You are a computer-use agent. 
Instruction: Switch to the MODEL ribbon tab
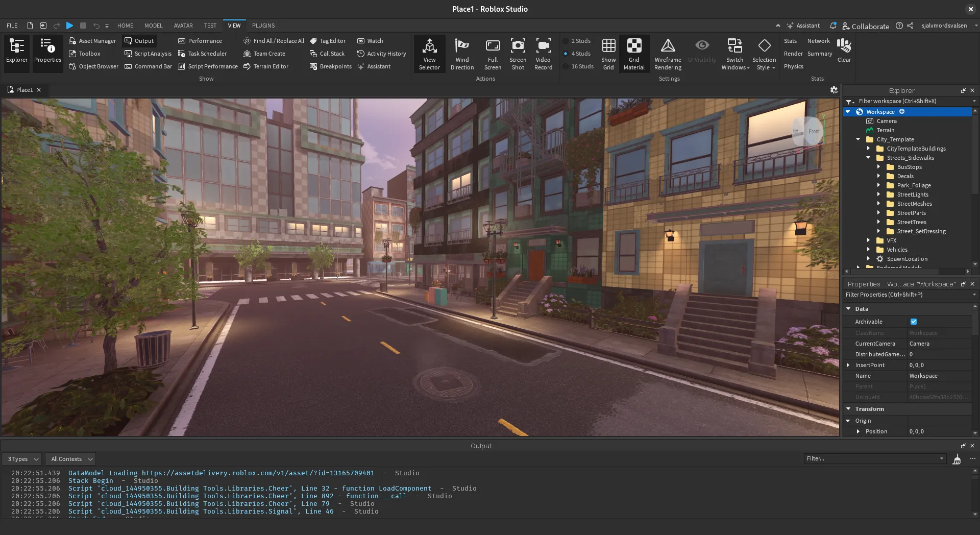coord(153,26)
